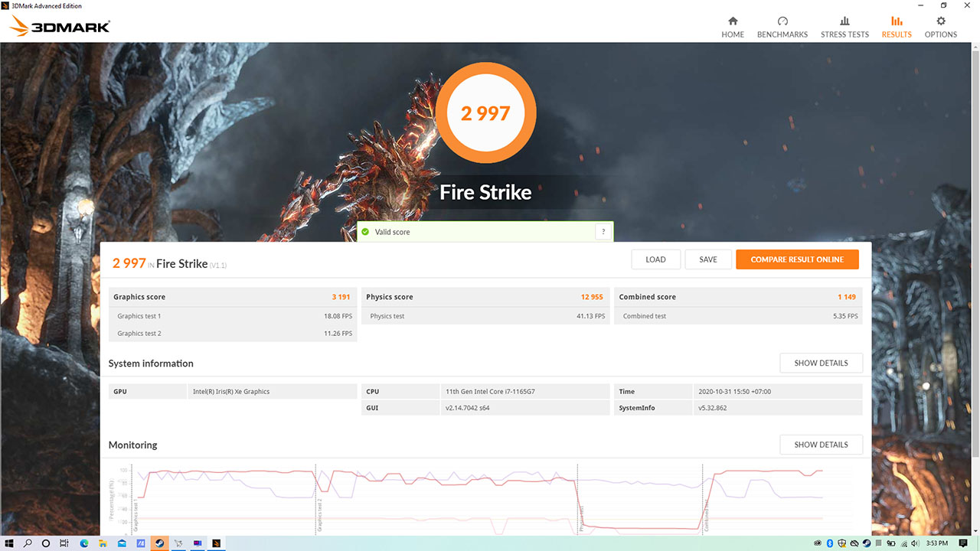The image size is (980, 551).
Task: Open File Explorer from the taskbar
Action: [x=103, y=543]
